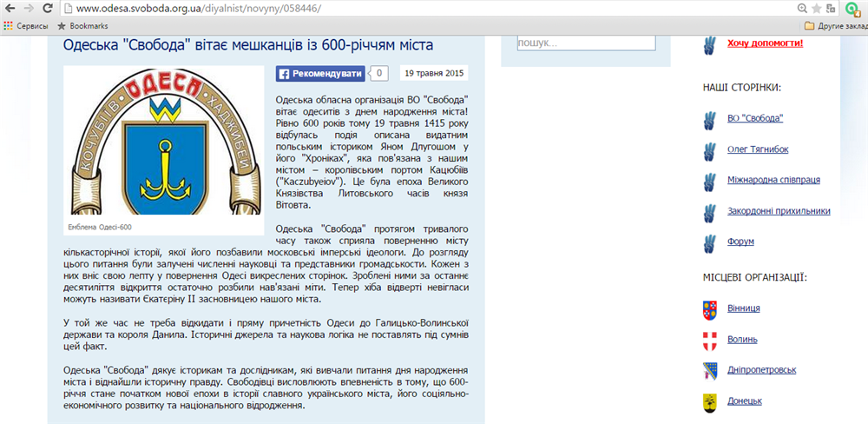Click the Емблема Одесі-600 caption
The width and height of the screenshot is (868, 424).
point(100,228)
